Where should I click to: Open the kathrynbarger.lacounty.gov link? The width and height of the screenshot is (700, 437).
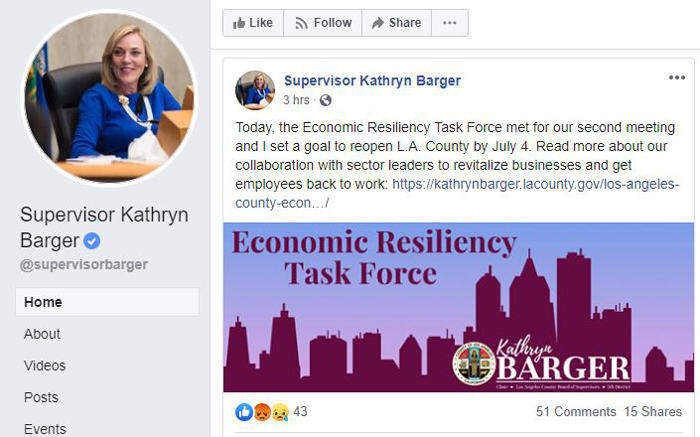457,193
